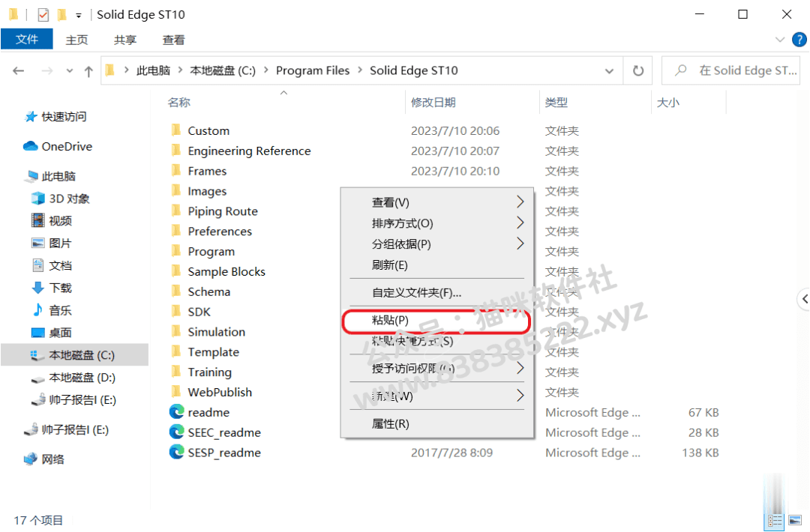Select the SDK folder icon
This screenshot has height=532, width=810.
[176, 311]
